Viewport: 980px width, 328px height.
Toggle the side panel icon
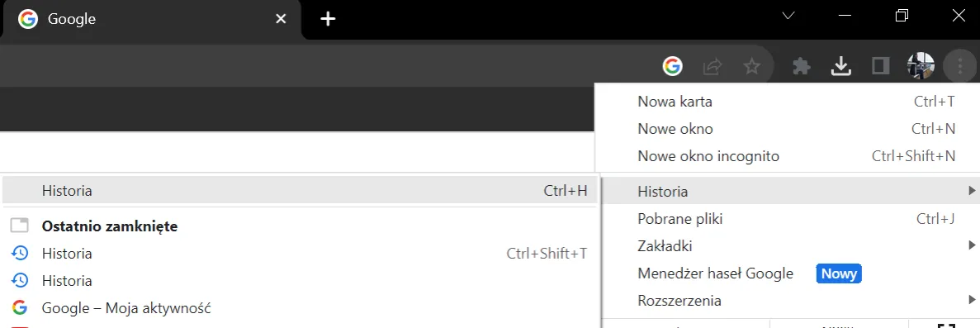pyautogui.click(x=881, y=66)
